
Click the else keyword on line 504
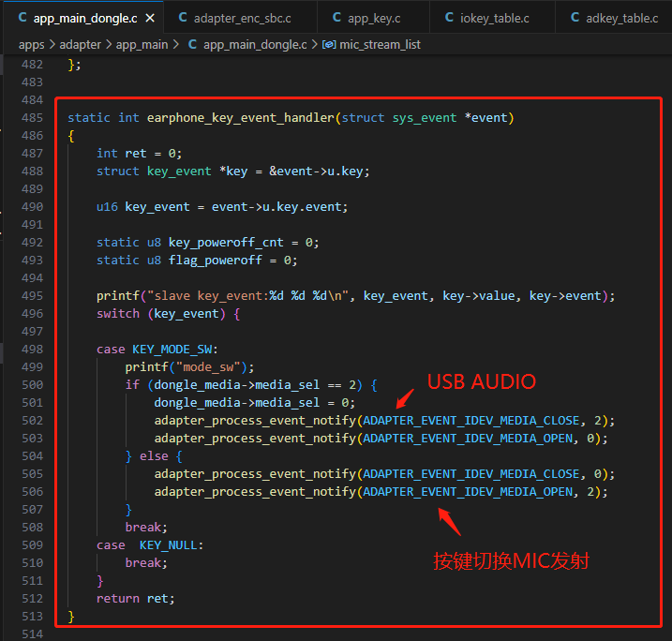[154, 456]
